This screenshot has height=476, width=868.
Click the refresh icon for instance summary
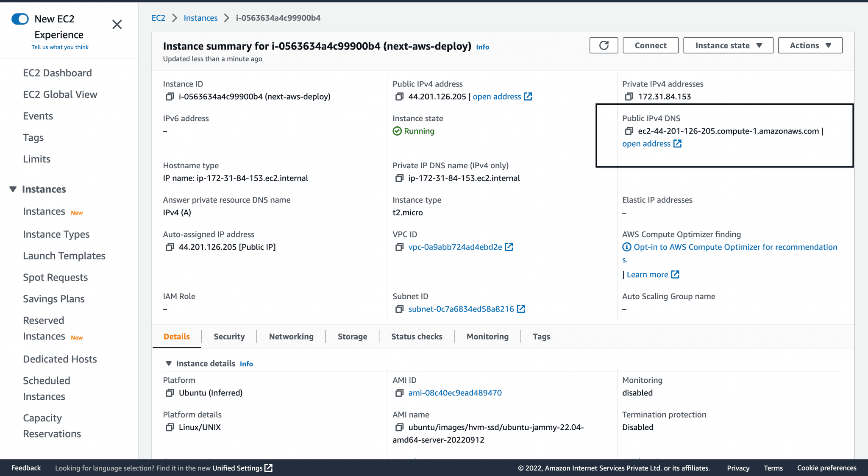coord(604,45)
